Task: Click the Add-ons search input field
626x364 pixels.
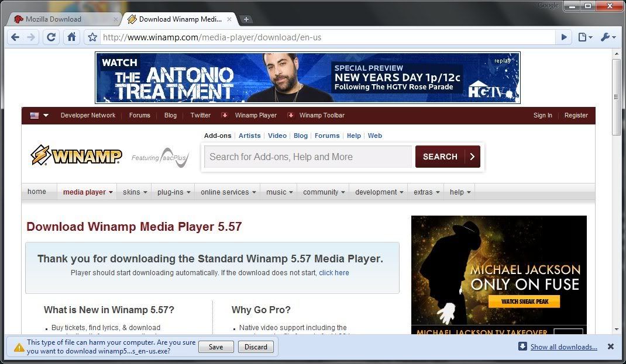Action: [x=308, y=157]
